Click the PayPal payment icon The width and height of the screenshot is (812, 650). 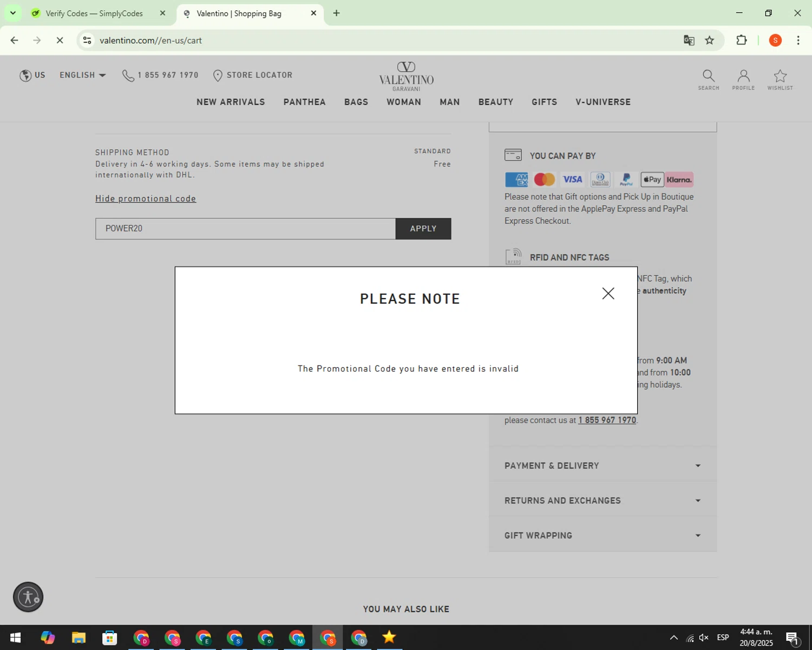point(626,179)
